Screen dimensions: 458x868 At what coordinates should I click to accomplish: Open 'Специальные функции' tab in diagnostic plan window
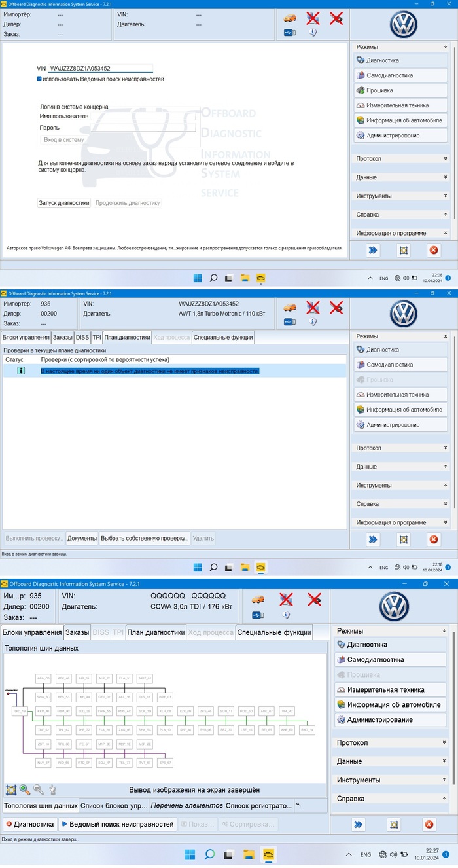224,338
